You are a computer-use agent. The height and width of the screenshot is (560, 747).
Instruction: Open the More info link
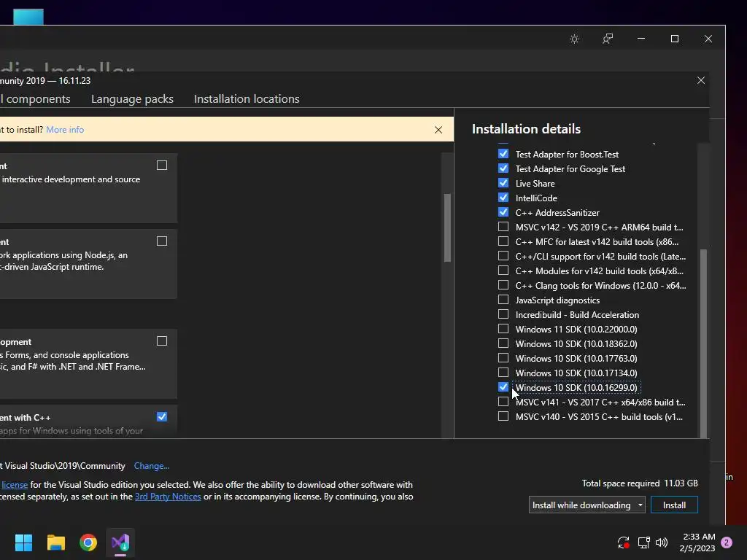tap(65, 130)
